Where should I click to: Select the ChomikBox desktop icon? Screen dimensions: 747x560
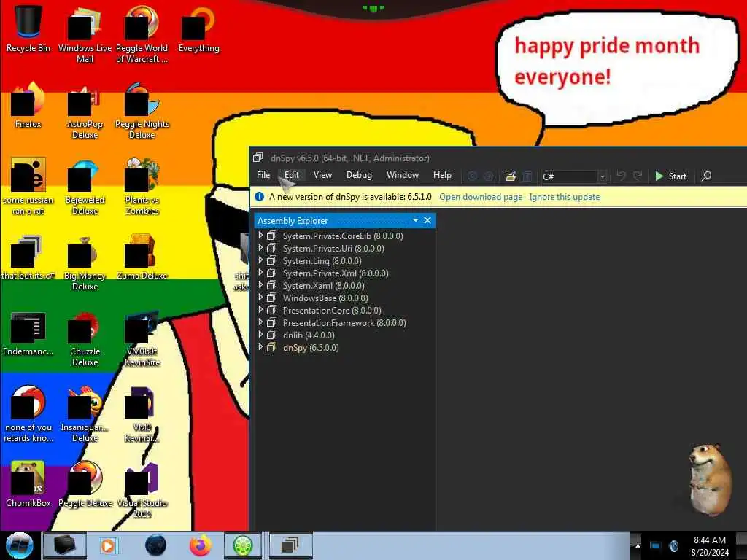28,484
